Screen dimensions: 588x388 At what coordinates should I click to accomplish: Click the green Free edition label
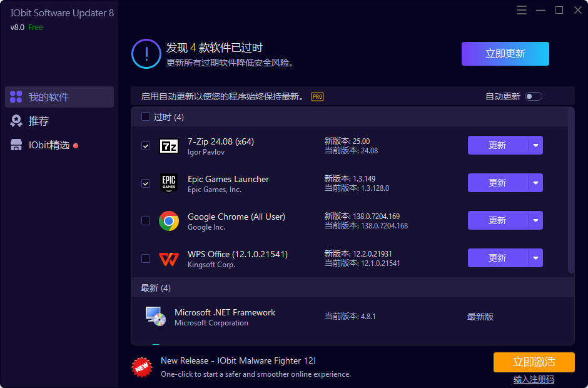35,28
